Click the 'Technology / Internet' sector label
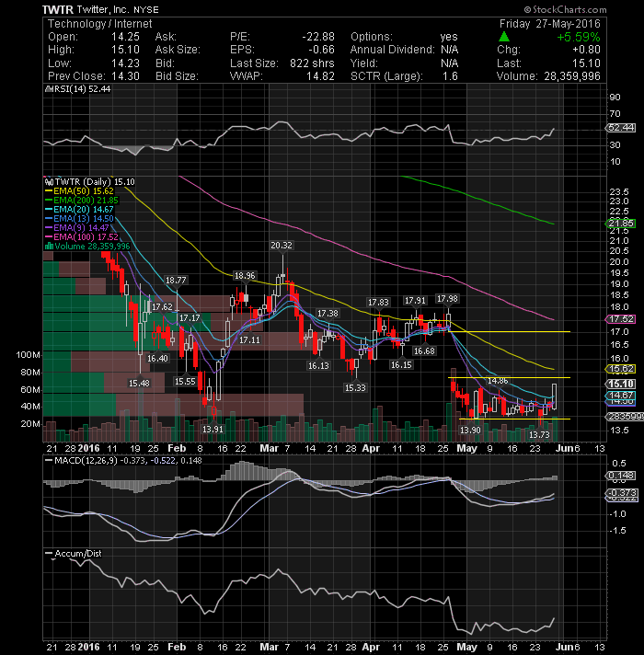The width and height of the screenshot is (644, 655). [99, 24]
